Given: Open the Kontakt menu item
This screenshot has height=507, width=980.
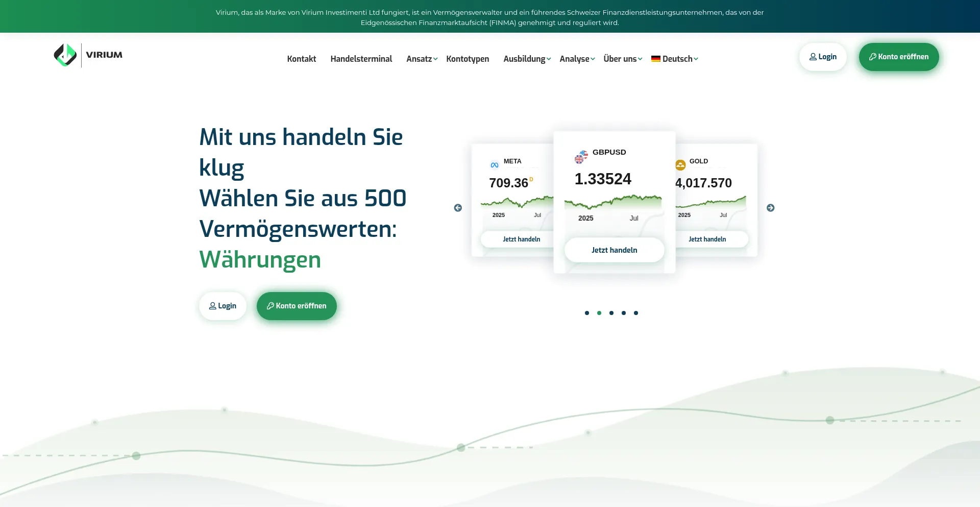Looking at the screenshot, I should 301,59.
